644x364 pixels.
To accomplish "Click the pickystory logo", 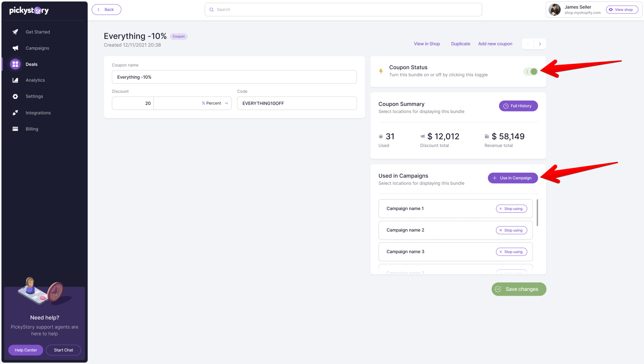I will [29, 10].
